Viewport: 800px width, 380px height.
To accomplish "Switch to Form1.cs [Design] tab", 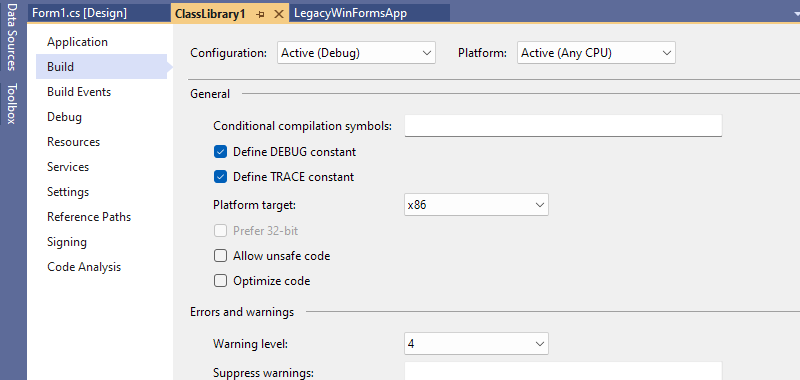I will [79, 13].
